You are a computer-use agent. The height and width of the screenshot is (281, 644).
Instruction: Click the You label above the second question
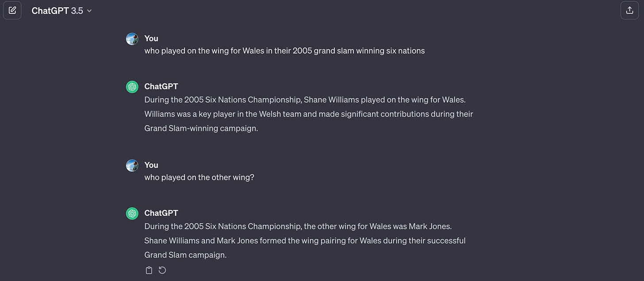(151, 165)
